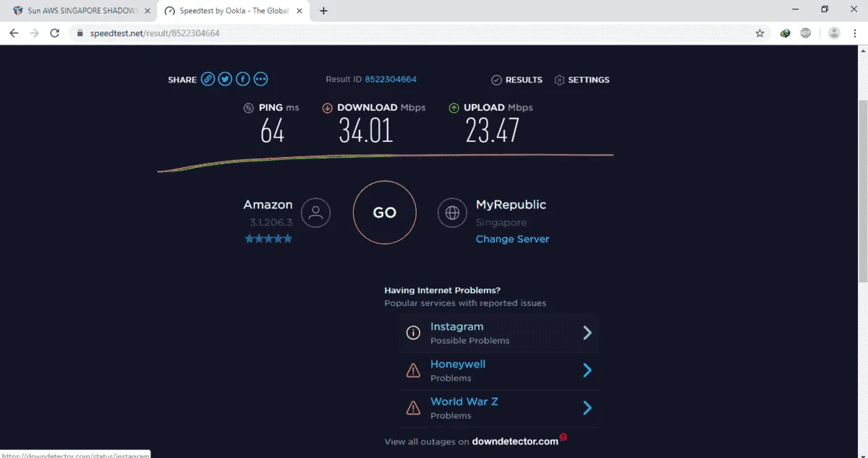Click the Amazon provider name
The height and width of the screenshot is (458, 868).
coord(268,205)
